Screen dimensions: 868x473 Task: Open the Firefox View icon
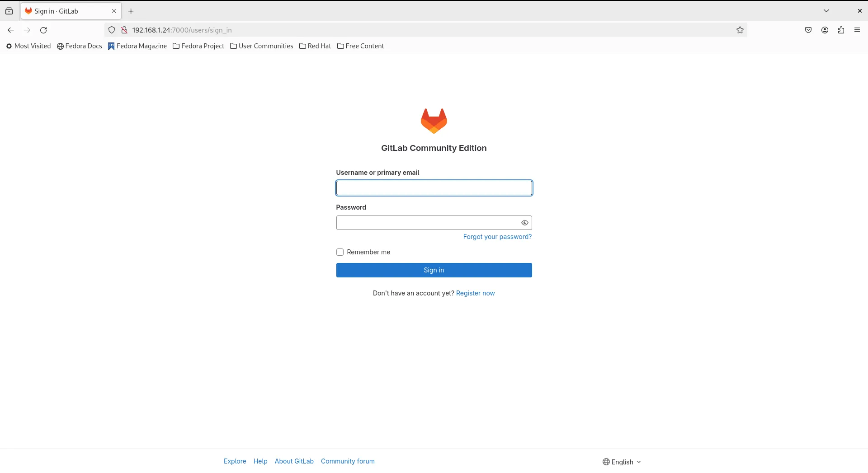(9, 11)
